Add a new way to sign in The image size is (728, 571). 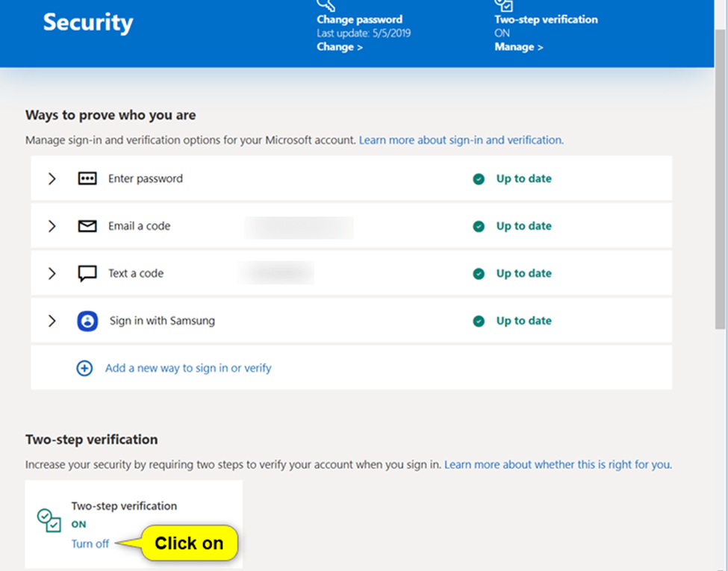click(188, 368)
